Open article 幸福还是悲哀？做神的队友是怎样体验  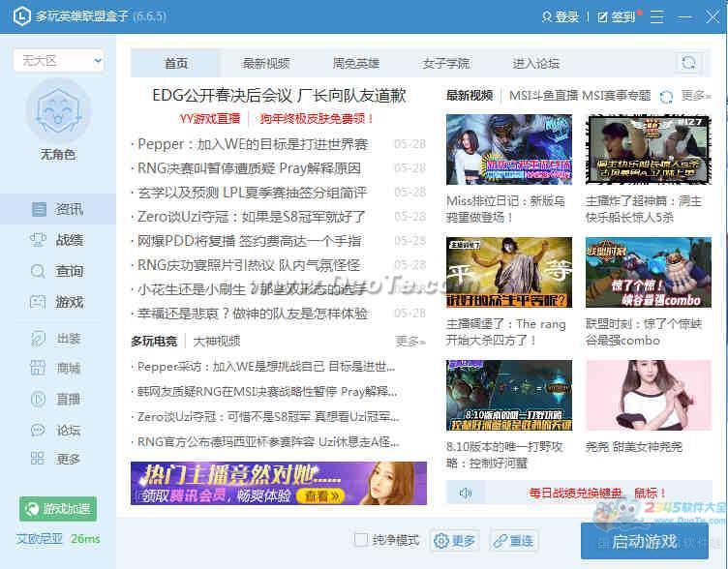tap(253, 314)
